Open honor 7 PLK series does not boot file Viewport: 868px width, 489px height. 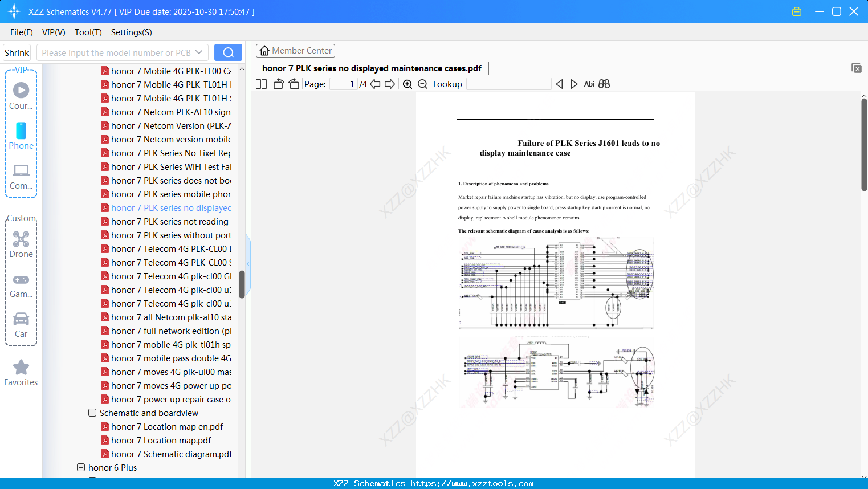[171, 181]
